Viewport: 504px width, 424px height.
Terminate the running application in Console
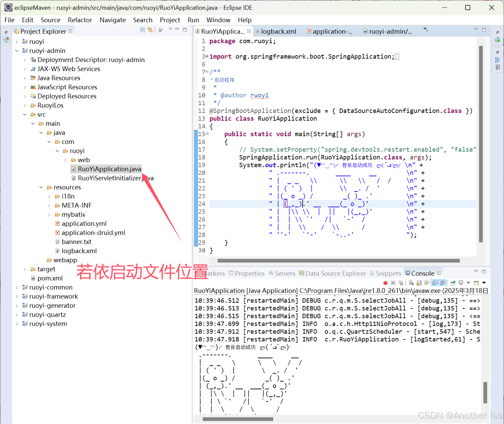click(x=386, y=283)
